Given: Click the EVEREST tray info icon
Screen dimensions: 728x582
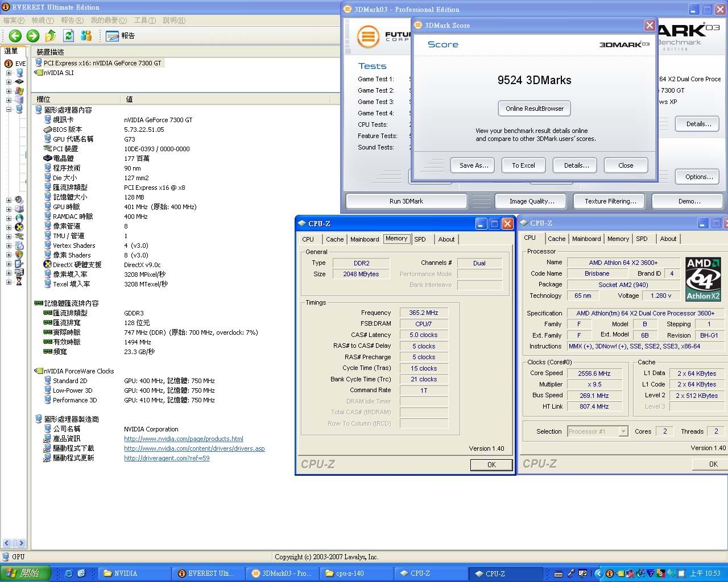Looking at the screenshot, I should (x=609, y=574).
